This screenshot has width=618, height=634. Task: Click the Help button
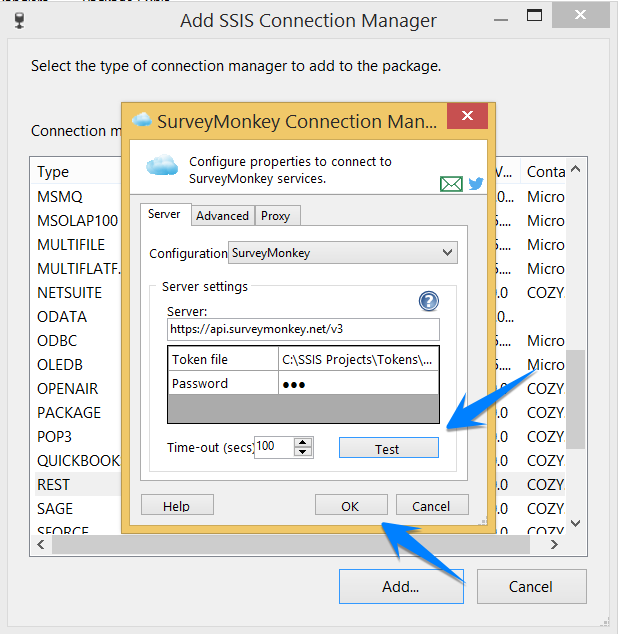pyautogui.click(x=177, y=505)
